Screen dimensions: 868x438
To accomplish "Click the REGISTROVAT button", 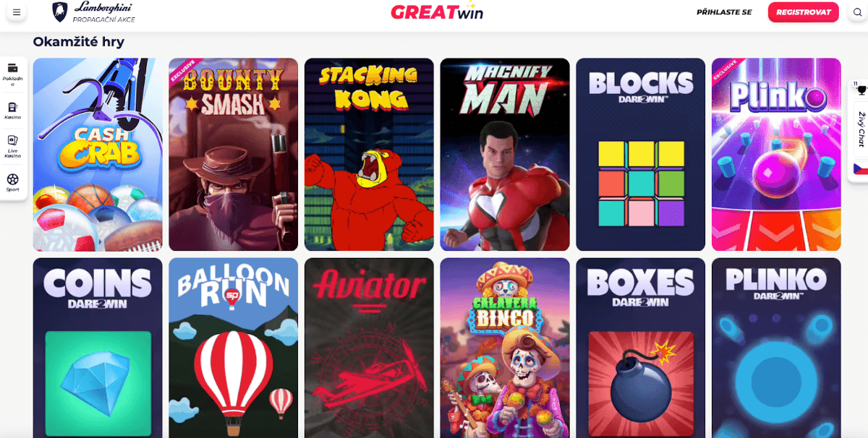I will click(x=803, y=12).
